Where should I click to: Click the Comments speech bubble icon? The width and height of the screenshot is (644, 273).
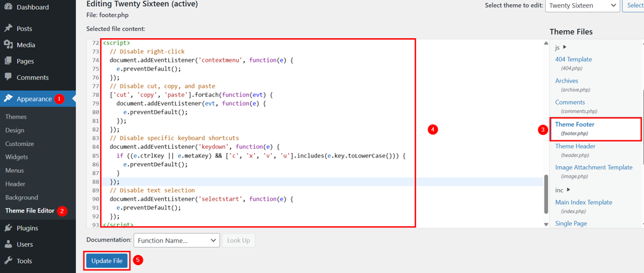pyautogui.click(x=8, y=77)
